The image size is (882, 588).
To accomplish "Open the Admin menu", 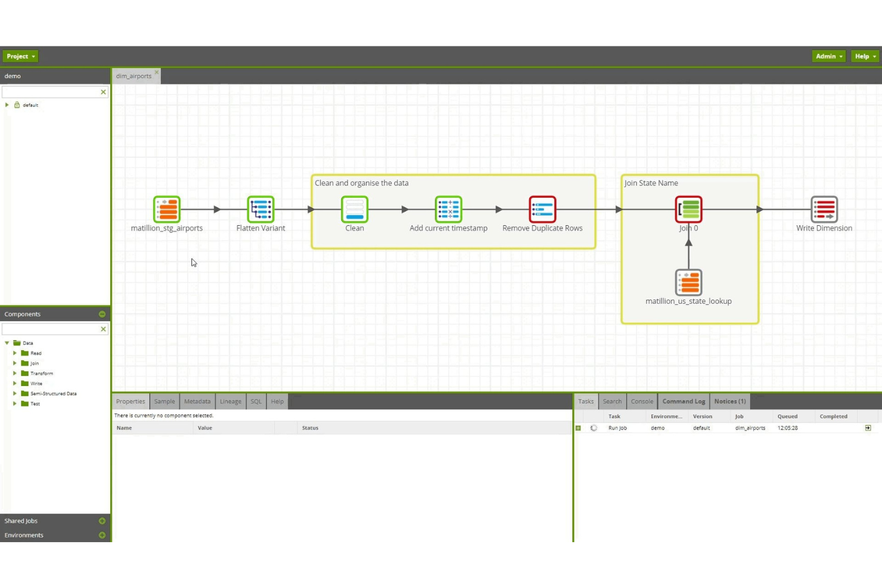I will pyautogui.click(x=828, y=56).
